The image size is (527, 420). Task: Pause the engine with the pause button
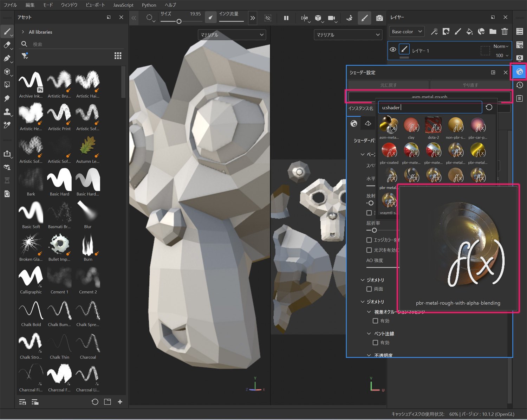(x=286, y=18)
